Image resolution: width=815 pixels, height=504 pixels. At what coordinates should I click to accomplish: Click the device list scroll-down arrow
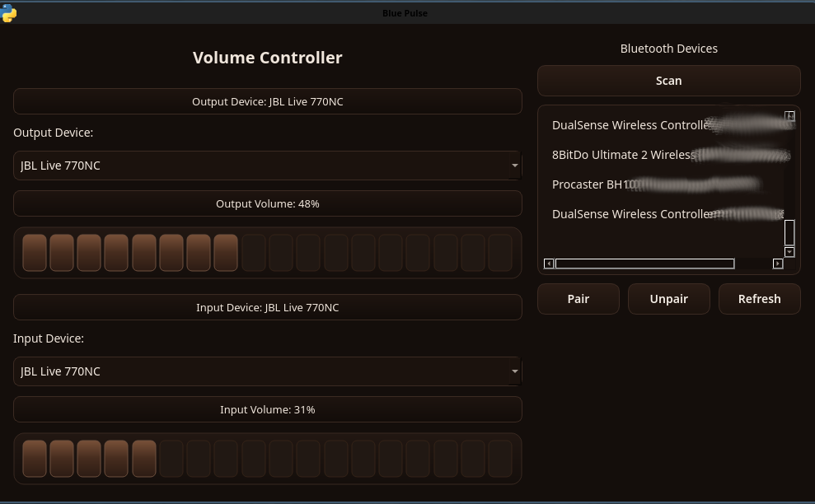click(789, 252)
